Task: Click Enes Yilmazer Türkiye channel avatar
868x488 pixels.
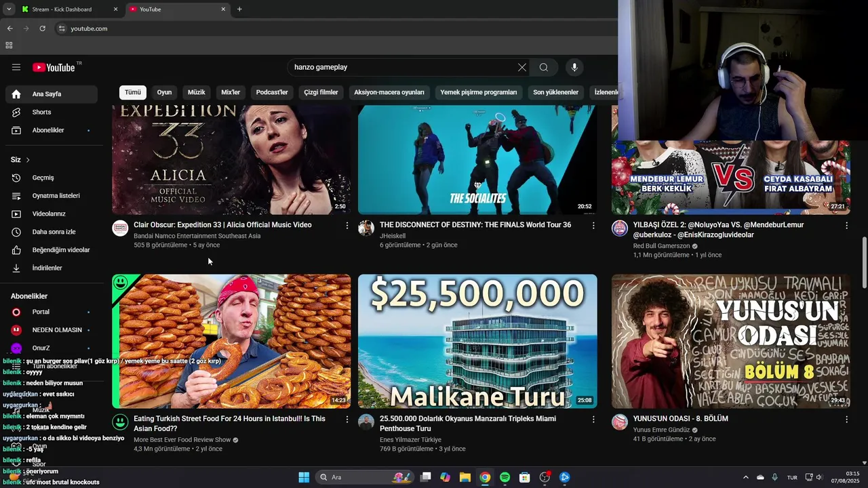Action: coord(366,422)
